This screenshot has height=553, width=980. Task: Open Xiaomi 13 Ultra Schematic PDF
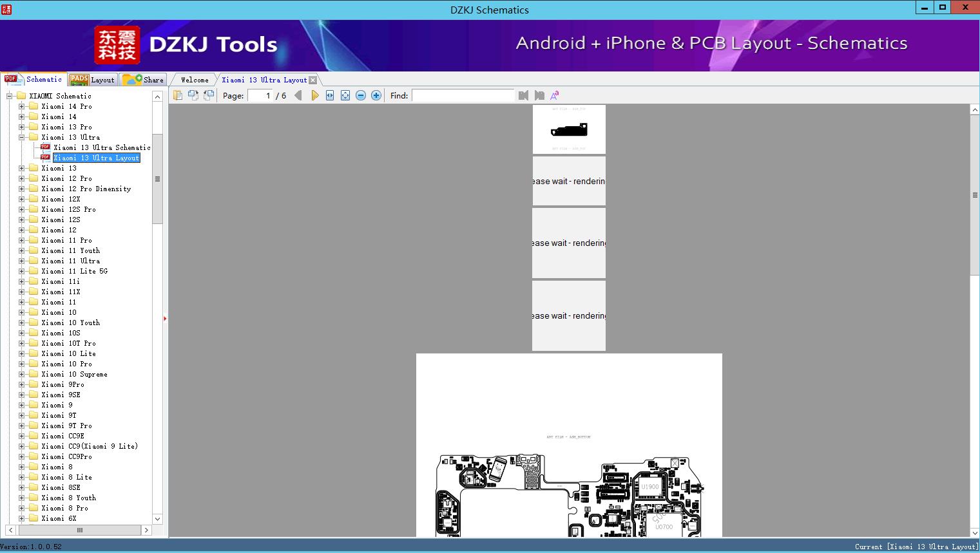click(102, 147)
